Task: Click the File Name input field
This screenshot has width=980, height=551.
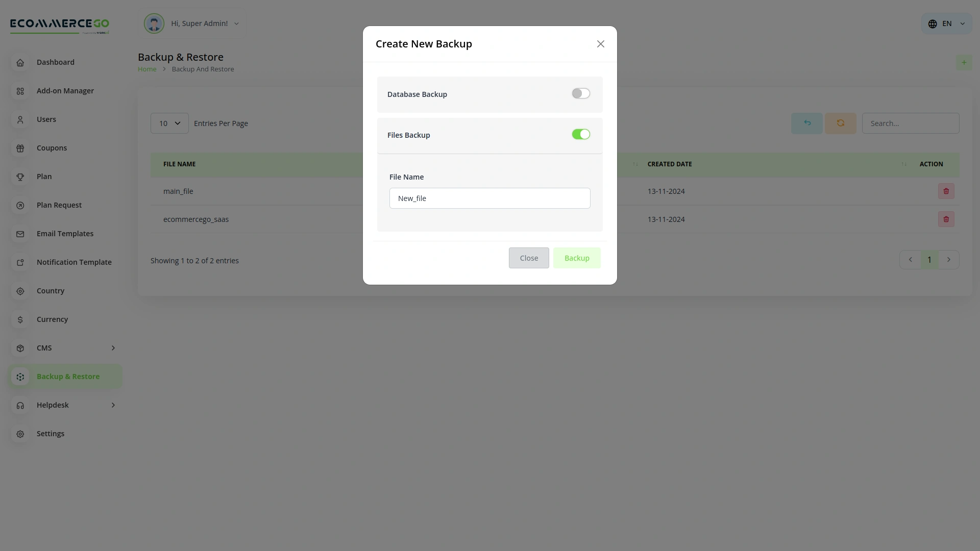Action: tap(489, 198)
